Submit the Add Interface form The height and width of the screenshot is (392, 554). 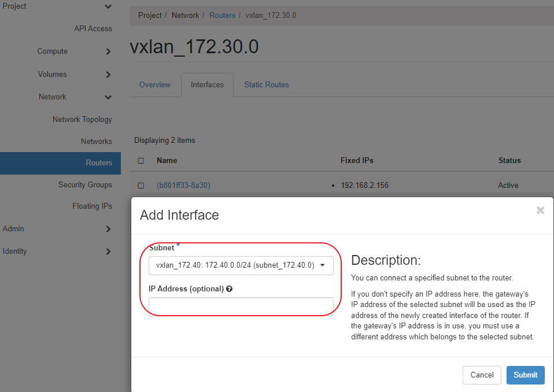[x=525, y=375]
